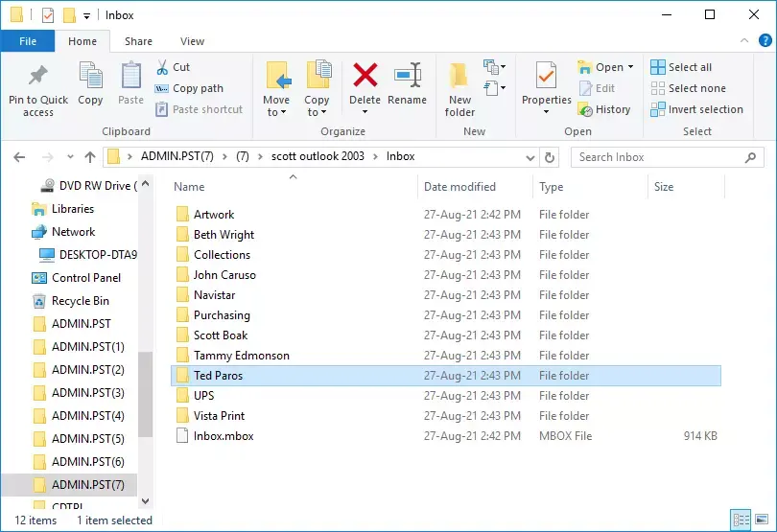Click Pin to Quick access icon
This screenshot has height=532, width=777.
(37, 76)
